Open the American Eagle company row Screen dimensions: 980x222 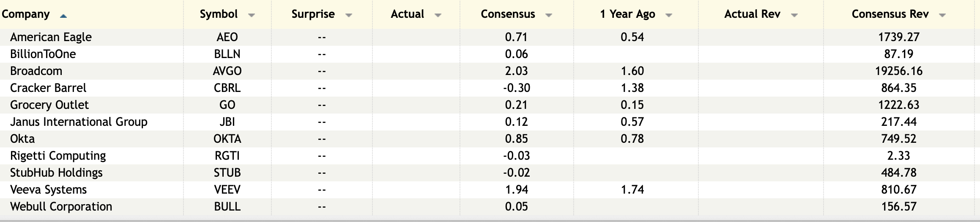[51, 37]
